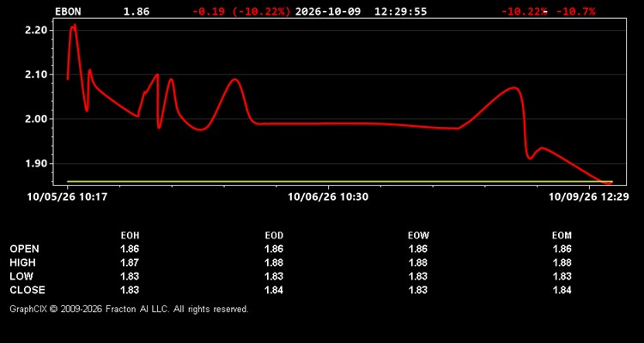
Task: Click the 12:29:55 timestamp
Action: 400,11
